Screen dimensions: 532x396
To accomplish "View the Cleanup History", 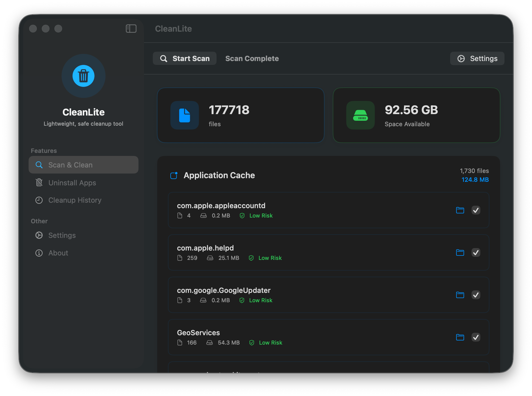I will point(75,200).
